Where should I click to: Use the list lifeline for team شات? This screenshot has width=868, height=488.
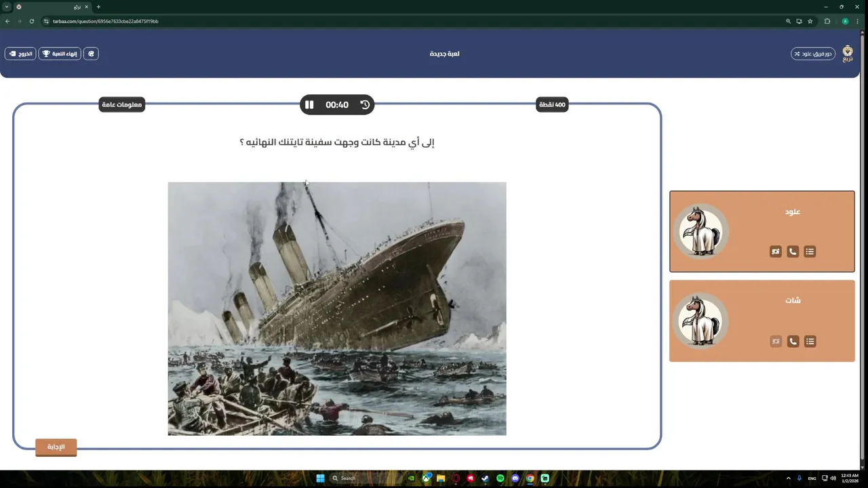(810, 341)
